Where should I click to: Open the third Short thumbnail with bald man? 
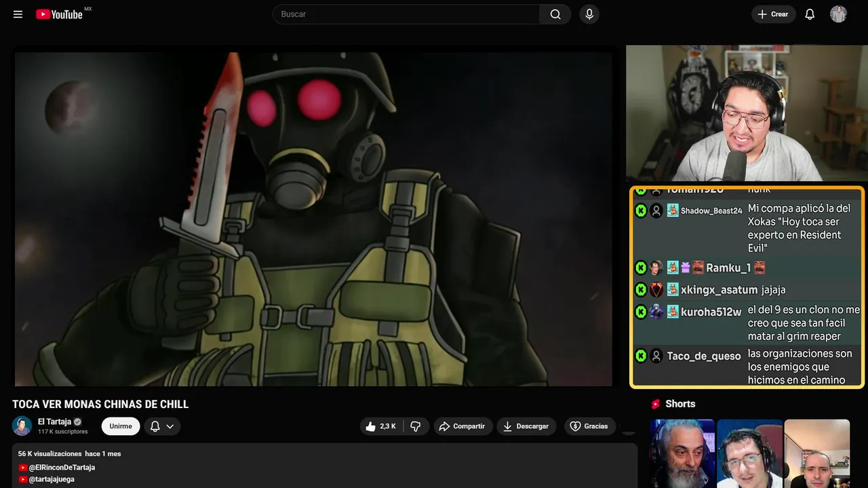tap(816, 453)
